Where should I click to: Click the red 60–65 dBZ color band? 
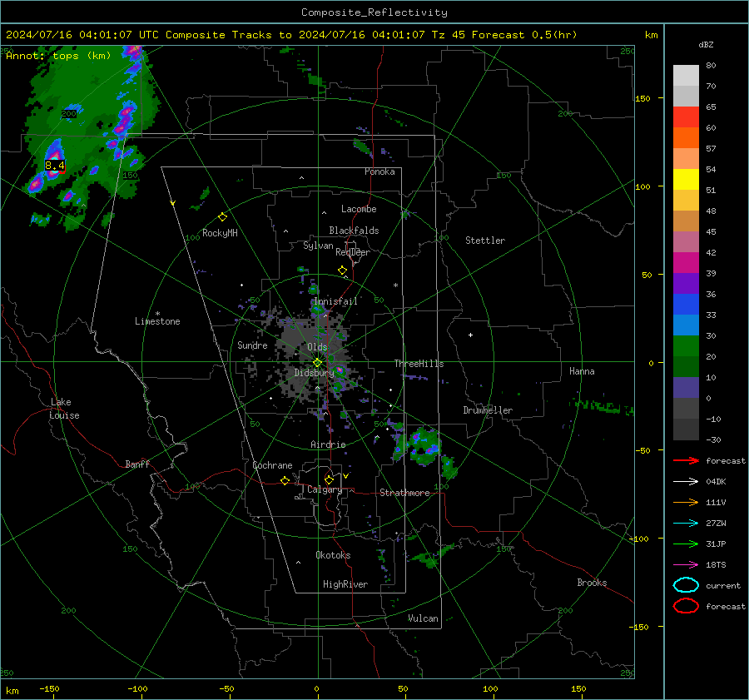pyautogui.click(x=686, y=117)
